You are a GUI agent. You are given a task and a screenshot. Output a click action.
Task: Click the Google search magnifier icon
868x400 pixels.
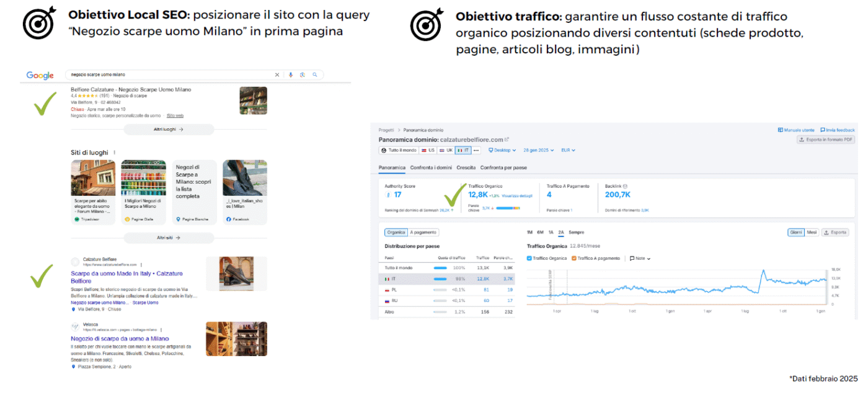[x=314, y=75]
